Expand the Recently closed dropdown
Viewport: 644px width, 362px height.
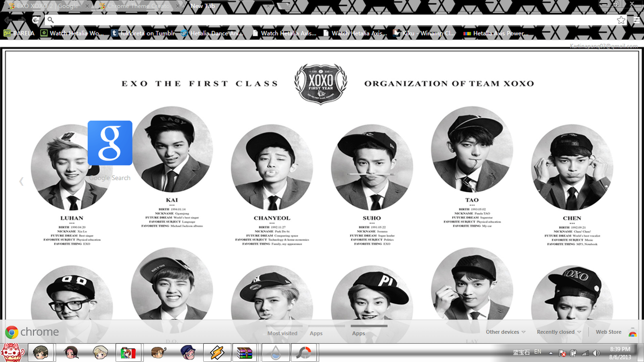tap(559, 332)
